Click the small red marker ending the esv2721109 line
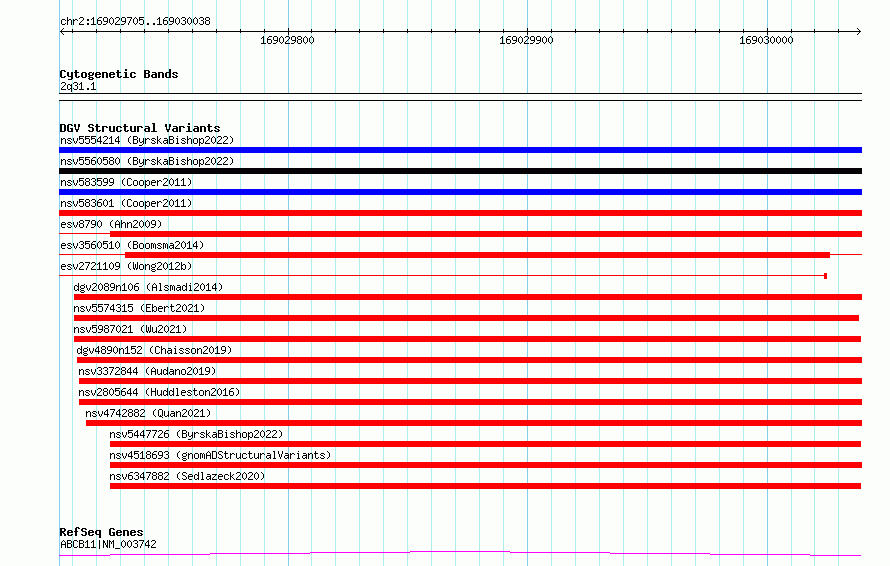This screenshot has width=890, height=566. (x=825, y=276)
